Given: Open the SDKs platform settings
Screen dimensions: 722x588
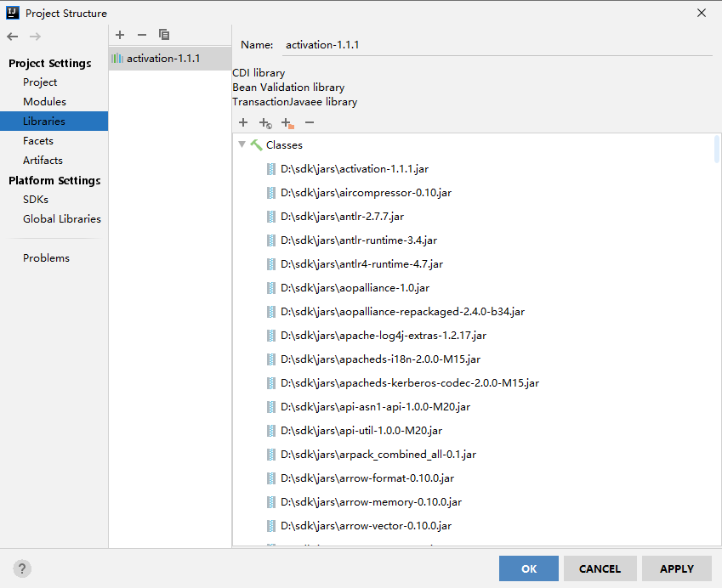Looking at the screenshot, I should (36, 199).
